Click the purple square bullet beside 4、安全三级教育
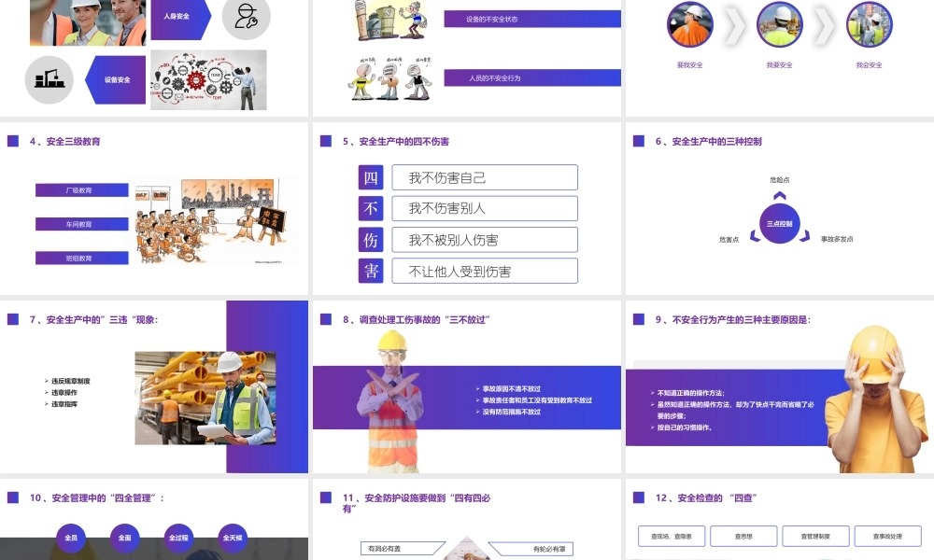Image resolution: width=934 pixels, height=560 pixels. point(13,142)
